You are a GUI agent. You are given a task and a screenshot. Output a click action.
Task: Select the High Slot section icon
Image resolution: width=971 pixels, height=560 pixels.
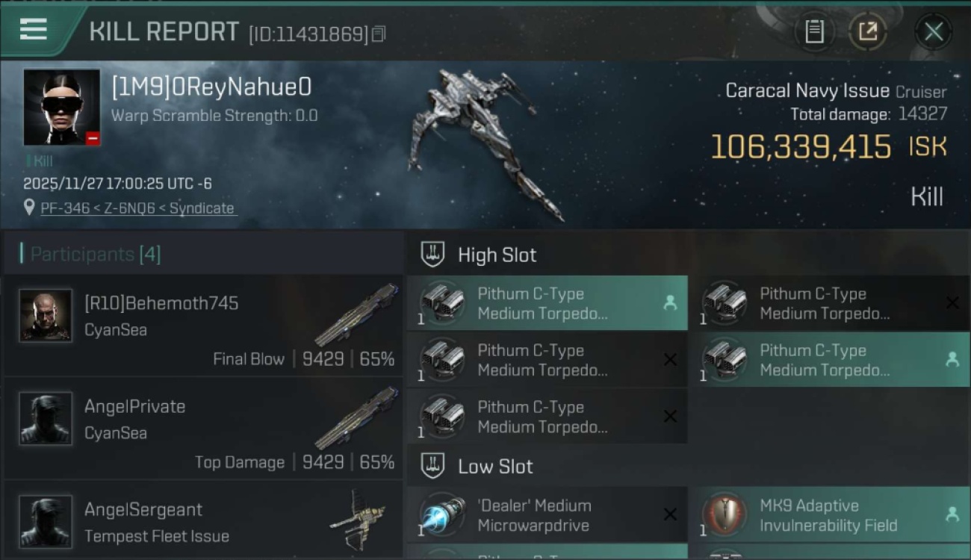[x=432, y=255]
